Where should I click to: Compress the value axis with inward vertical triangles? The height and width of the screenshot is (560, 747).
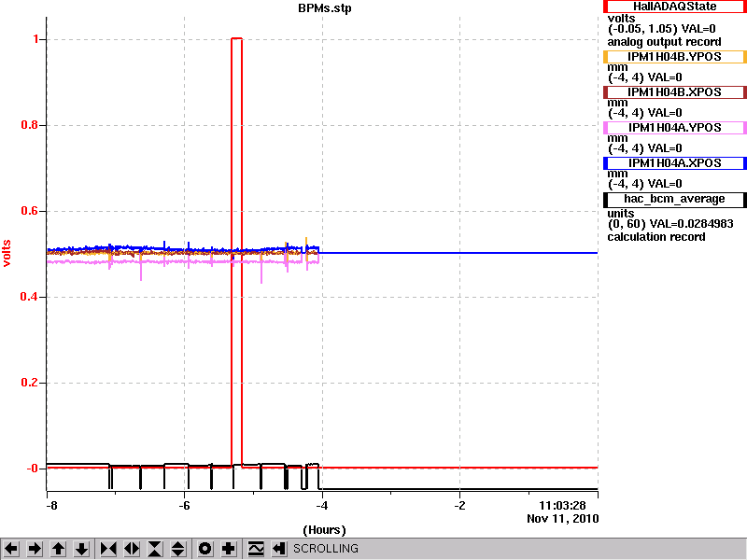tap(155, 549)
